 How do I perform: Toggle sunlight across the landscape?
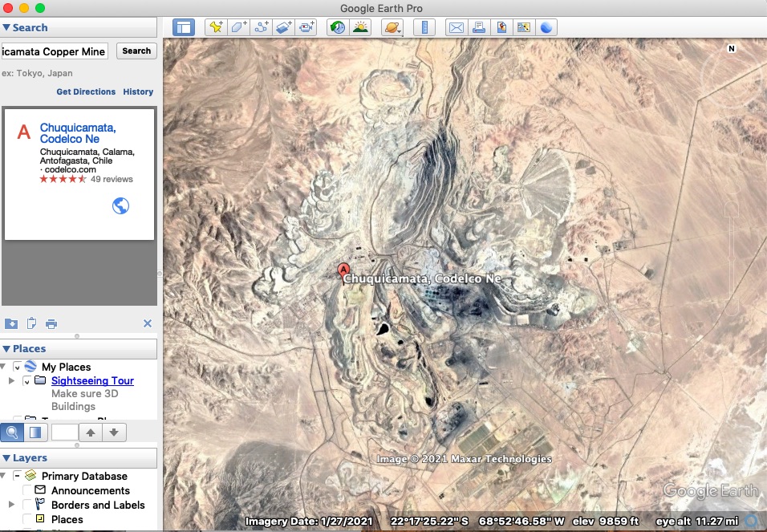[x=360, y=27]
